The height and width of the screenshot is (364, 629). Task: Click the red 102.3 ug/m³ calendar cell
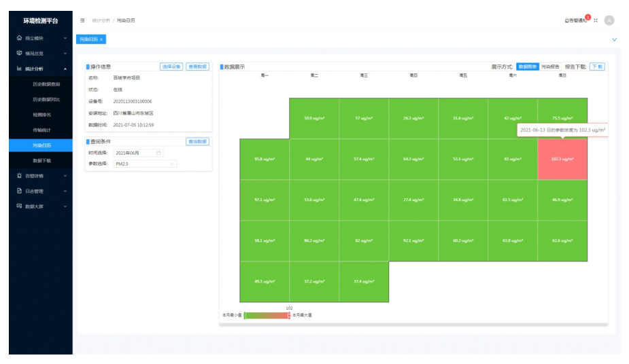point(562,159)
